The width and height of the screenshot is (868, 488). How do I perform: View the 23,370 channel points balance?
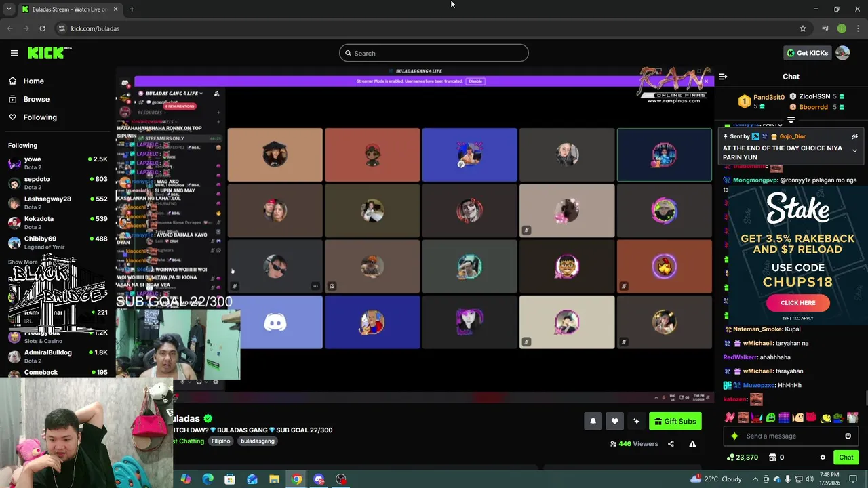pos(742,457)
